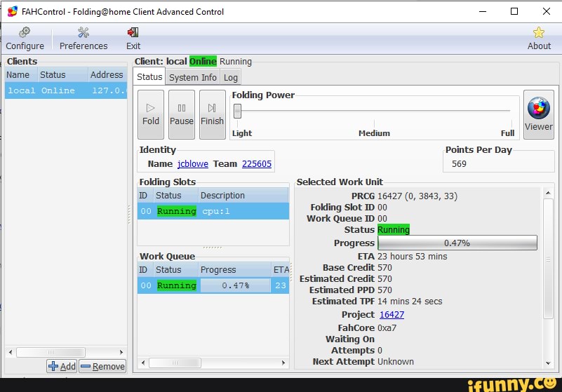This screenshot has height=392, width=562.
Task: Click the Exit door icon
Action: coord(133,39)
